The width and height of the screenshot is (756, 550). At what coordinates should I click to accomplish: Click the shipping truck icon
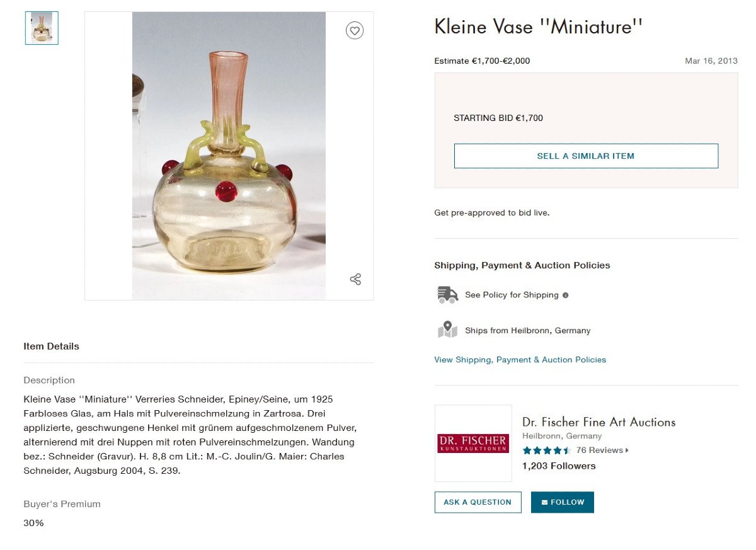[x=447, y=294]
